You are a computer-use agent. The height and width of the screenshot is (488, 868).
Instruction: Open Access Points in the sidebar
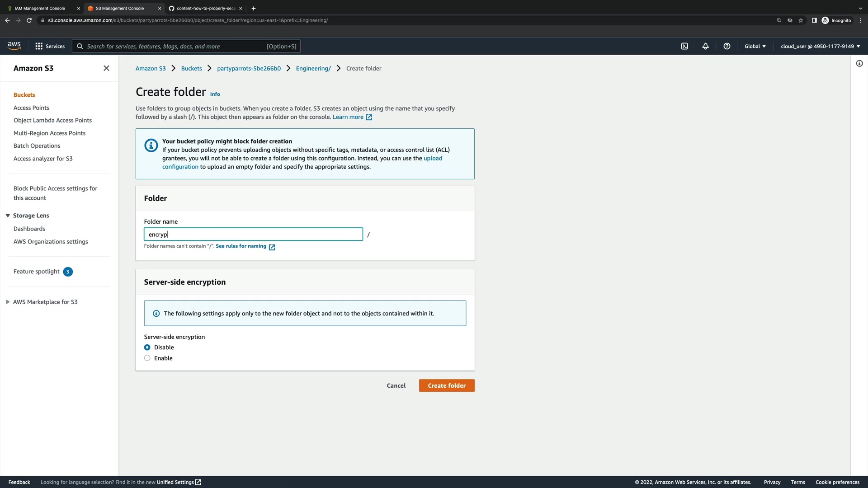tap(31, 108)
